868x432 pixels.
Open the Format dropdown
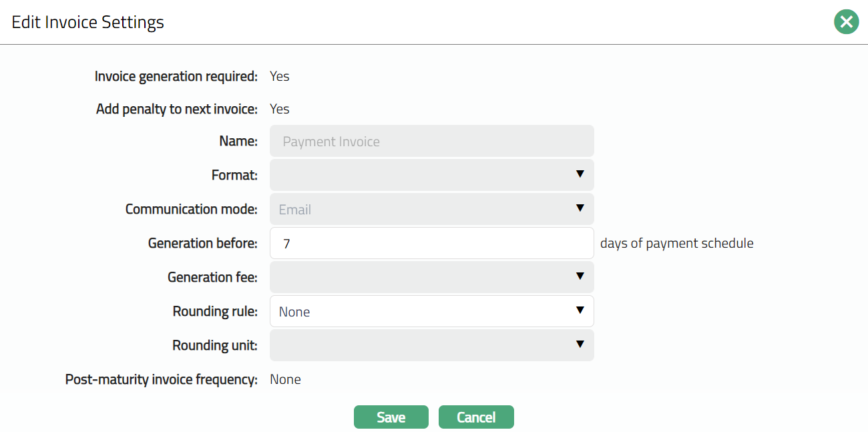pos(431,175)
